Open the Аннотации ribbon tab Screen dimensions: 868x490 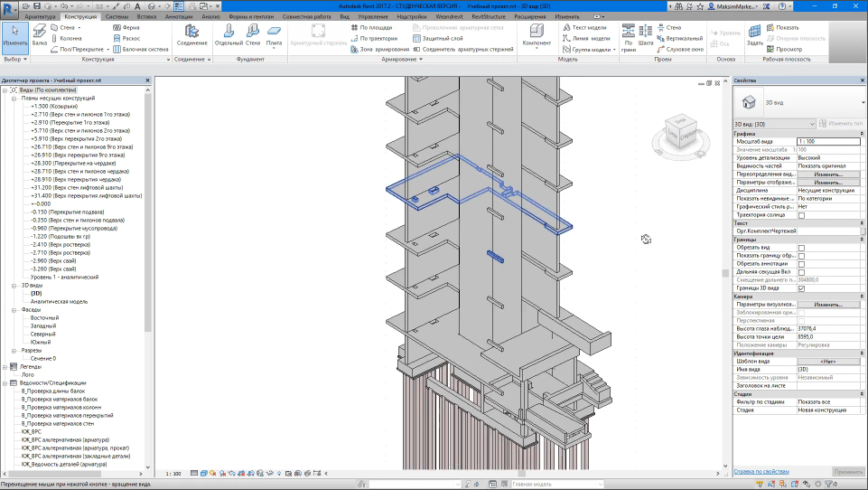[178, 16]
